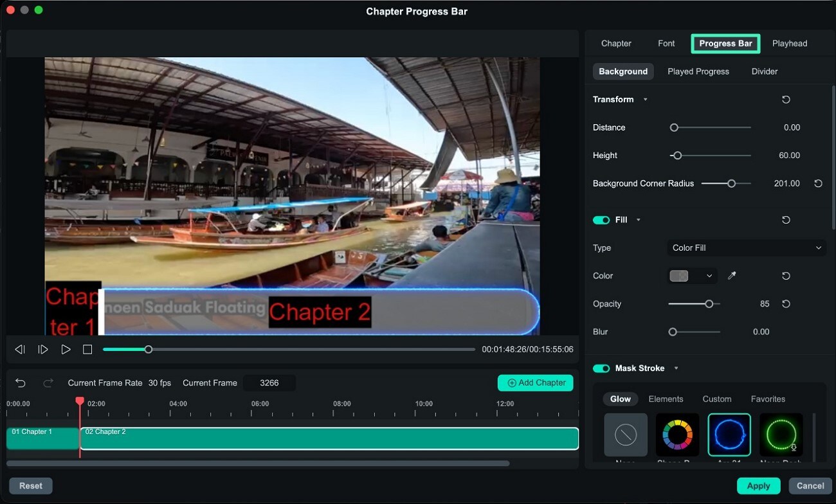Select the Divider sub-tab
Viewport: 836px width, 504px height.
point(765,71)
